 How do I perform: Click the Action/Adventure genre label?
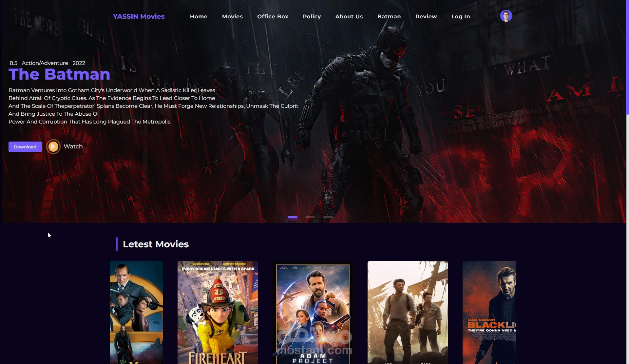point(45,63)
